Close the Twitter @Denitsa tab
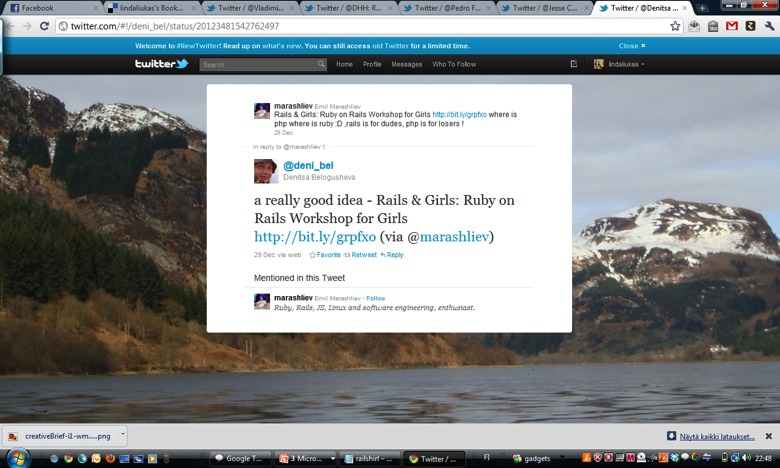 [x=684, y=8]
